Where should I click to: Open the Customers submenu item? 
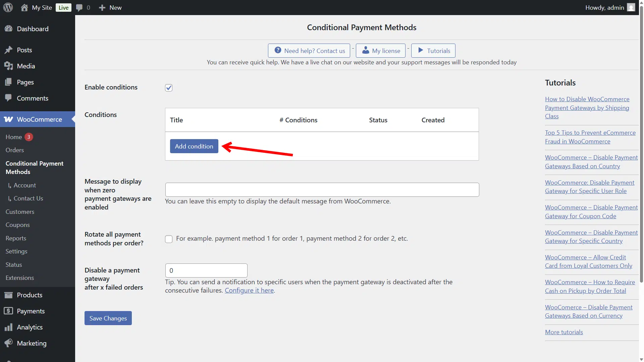[x=20, y=212]
